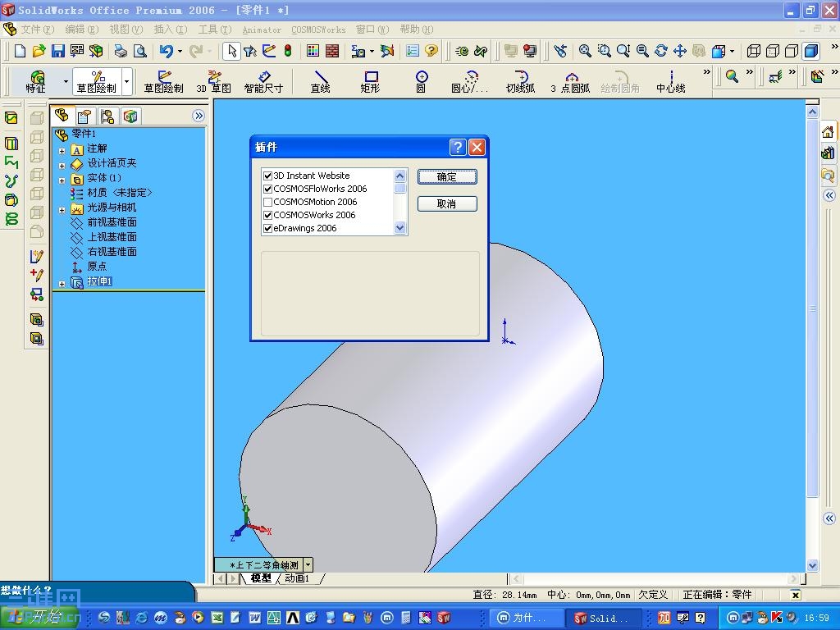Open the COSMOSWorks menu
Viewport: 840px width, 630px height.
(x=319, y=30)
